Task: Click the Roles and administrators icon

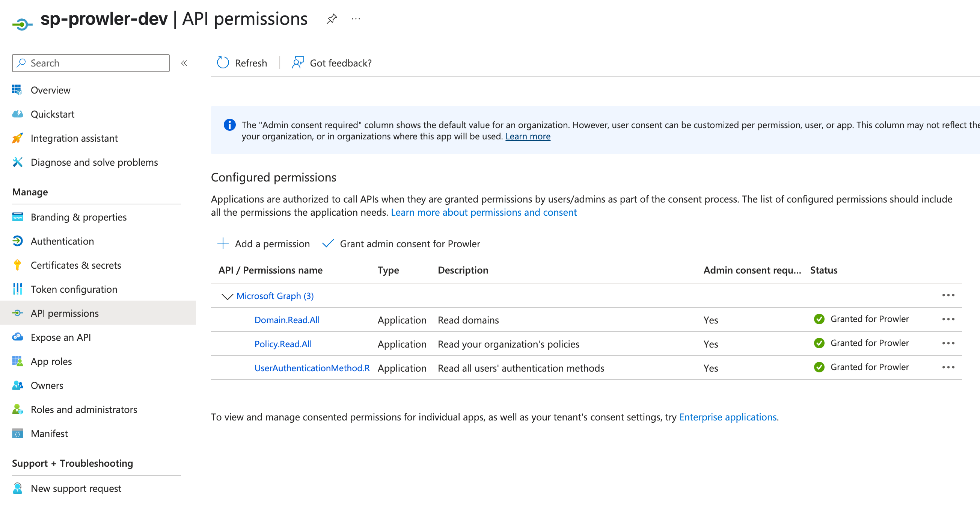Action: tap(17, 409)
